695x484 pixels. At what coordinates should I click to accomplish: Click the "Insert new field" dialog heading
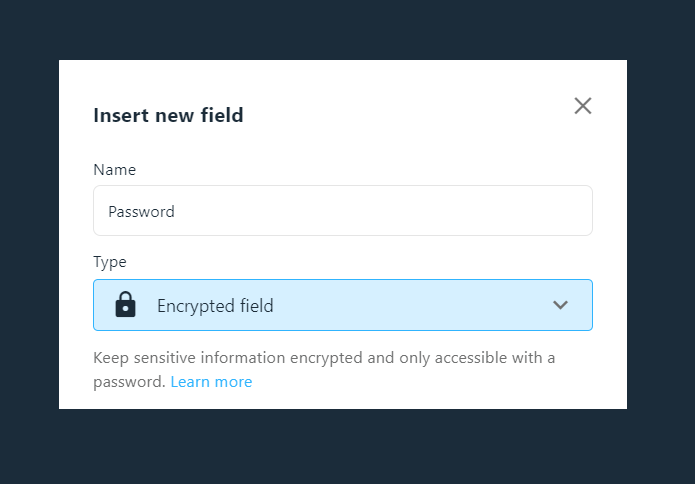[x=168, y=115]
